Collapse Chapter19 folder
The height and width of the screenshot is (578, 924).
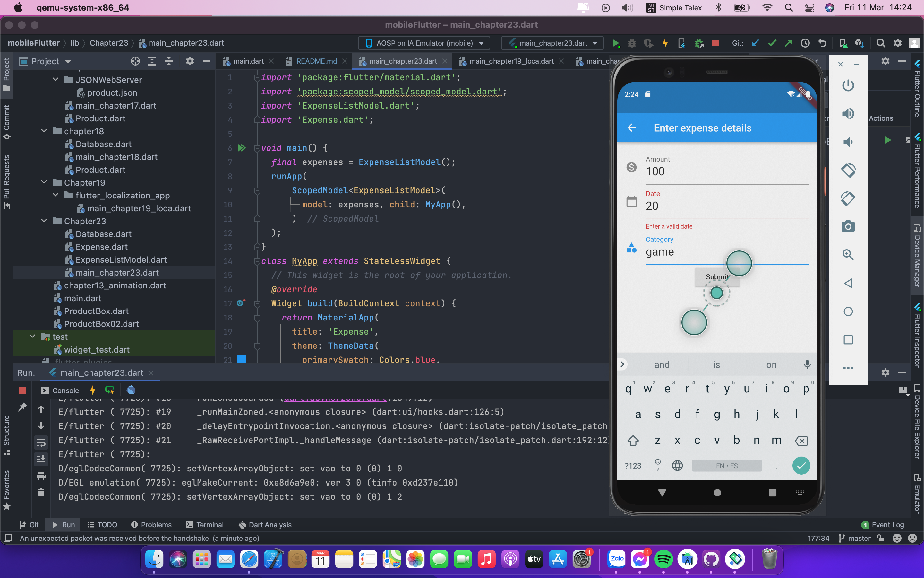pyautogui.click(x=44, y=182)
